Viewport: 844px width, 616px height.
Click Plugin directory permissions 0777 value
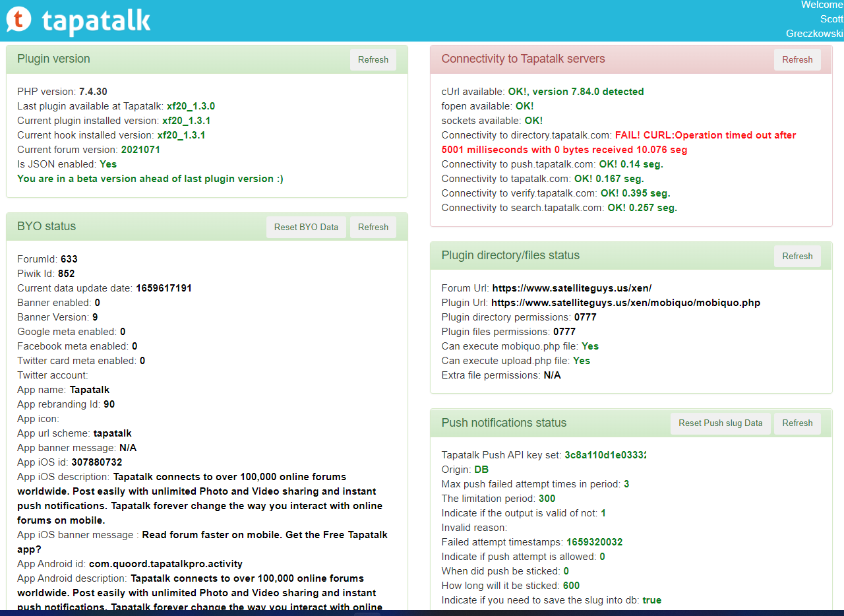click(586, 317)
